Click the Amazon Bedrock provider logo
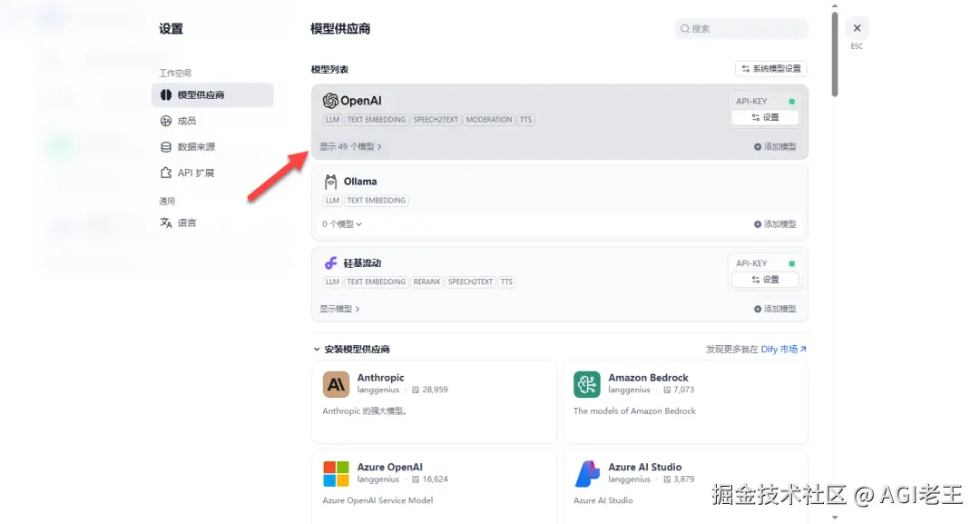Viewport: 980px width, 524px height. coord(587,384)
